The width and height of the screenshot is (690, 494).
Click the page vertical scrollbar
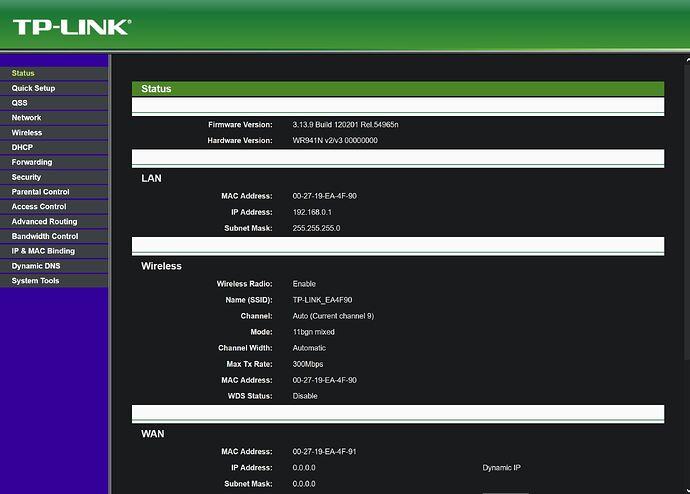(x=687, y=211)
